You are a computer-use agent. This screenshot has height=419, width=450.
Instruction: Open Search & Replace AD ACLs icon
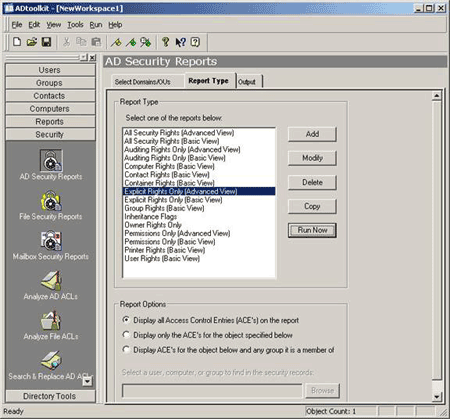click(x=51, y=360)
